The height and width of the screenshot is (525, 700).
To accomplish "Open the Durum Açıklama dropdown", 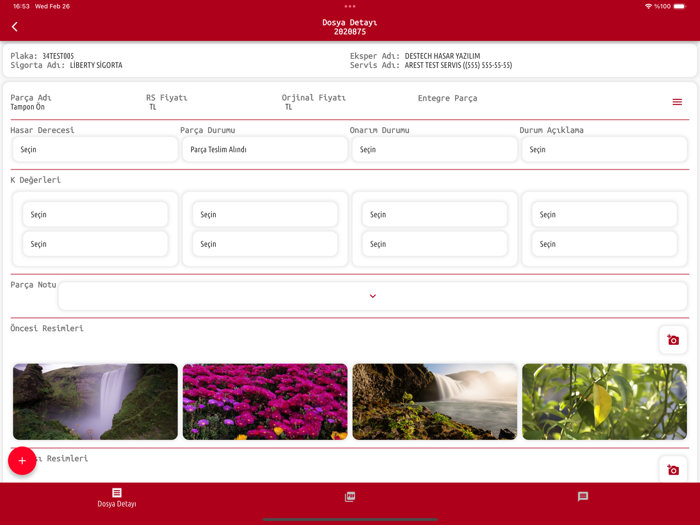I will (x=604, y=150).
